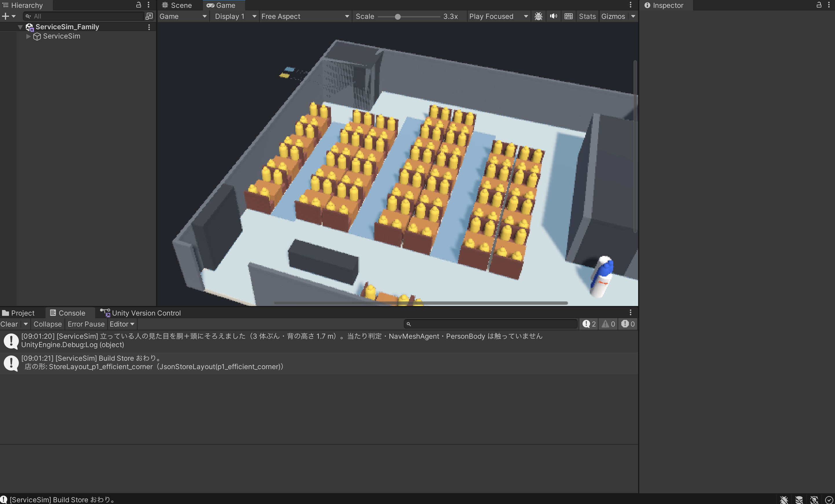This screenshot has width=835, height=504.
Task: Open the Console Editor dropdown
Action: [122, 324]
